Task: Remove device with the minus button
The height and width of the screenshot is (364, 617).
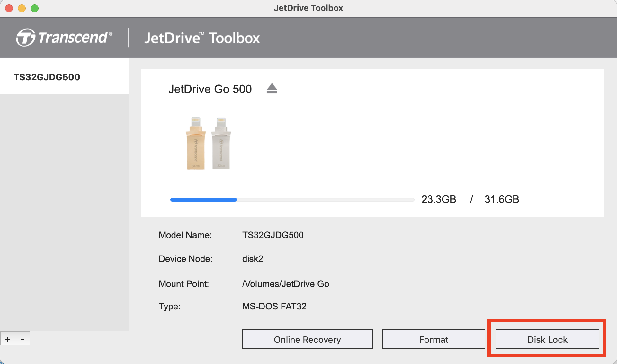Action: pos(22,339)
